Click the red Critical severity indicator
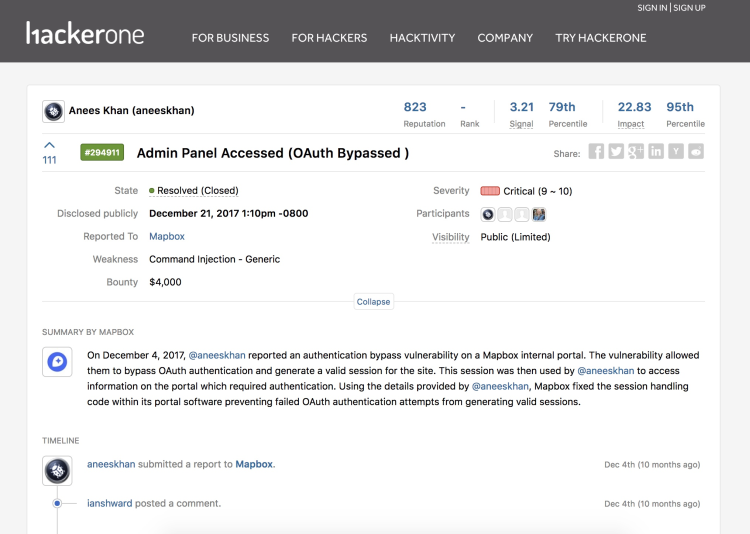 (x=490, y=191)
